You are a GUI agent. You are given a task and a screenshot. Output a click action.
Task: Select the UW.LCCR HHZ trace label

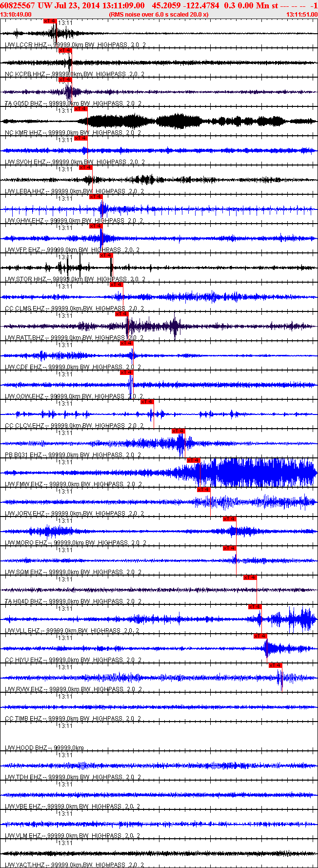coord(75,45)
